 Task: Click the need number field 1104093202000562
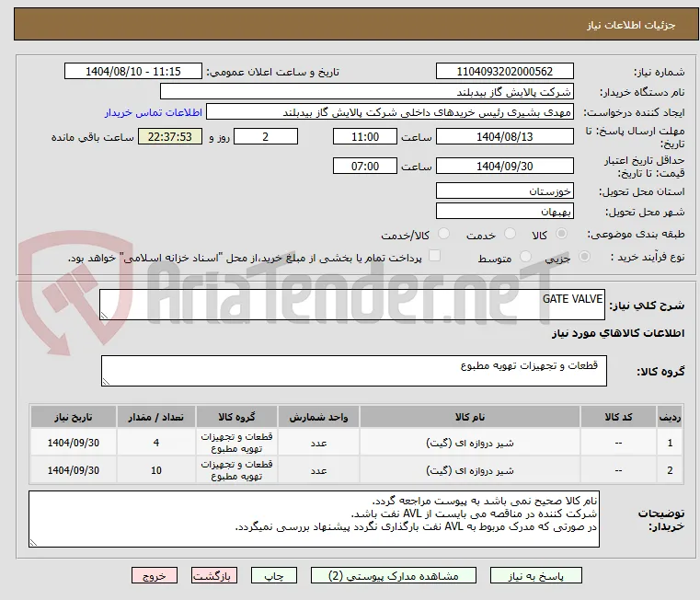coord(504,72)
